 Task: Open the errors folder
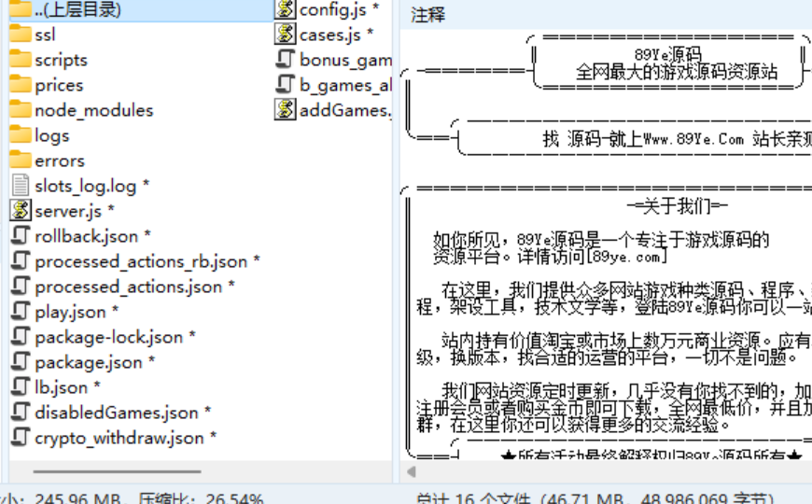coord(59,161)
